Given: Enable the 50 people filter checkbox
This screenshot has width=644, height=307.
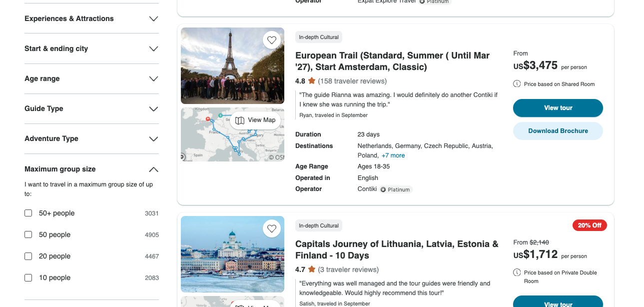Looking at the screenshot, I should [28, 234].
